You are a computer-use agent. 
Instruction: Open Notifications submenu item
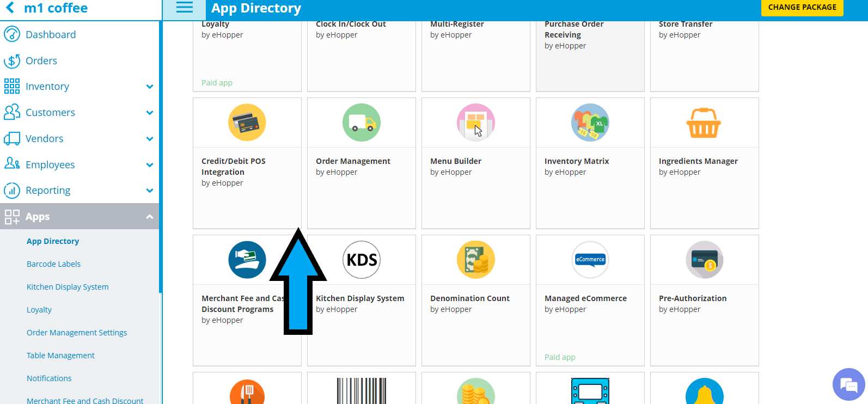[49, 378]
